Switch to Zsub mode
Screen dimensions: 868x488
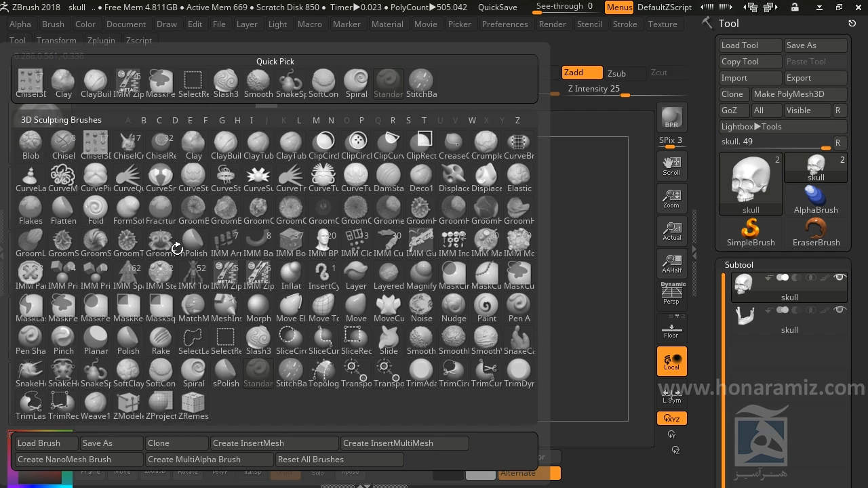625,73
